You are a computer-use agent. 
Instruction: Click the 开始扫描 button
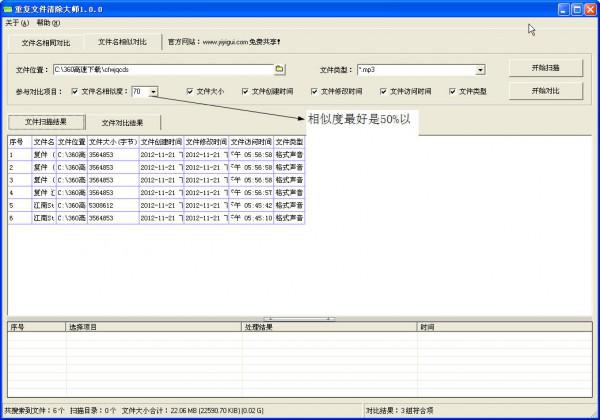tap(546, 68)
